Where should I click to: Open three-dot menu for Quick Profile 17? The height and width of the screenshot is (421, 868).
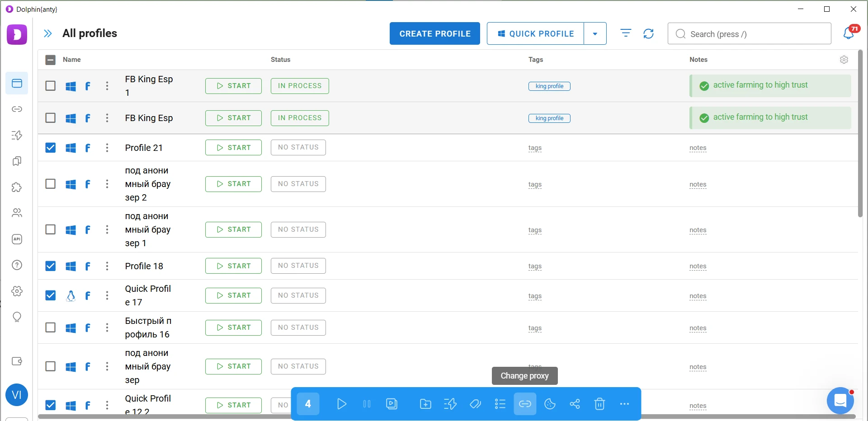coord(107,295)
